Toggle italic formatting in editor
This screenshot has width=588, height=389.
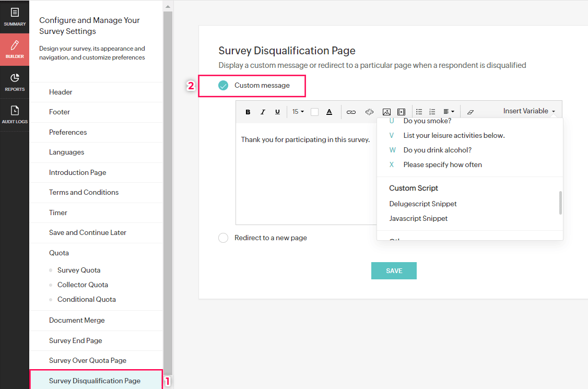coord(263,112)
